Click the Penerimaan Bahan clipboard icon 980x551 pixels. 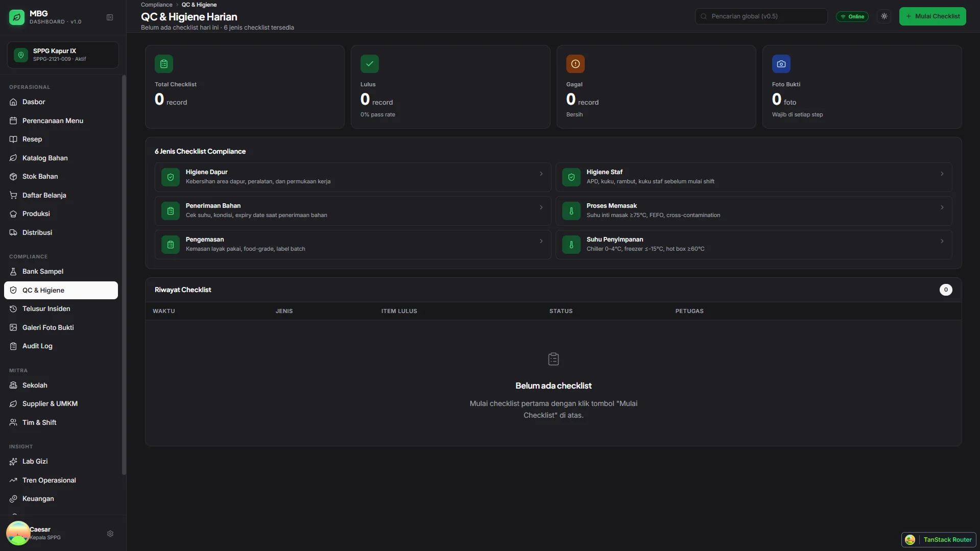coord(171,211)
